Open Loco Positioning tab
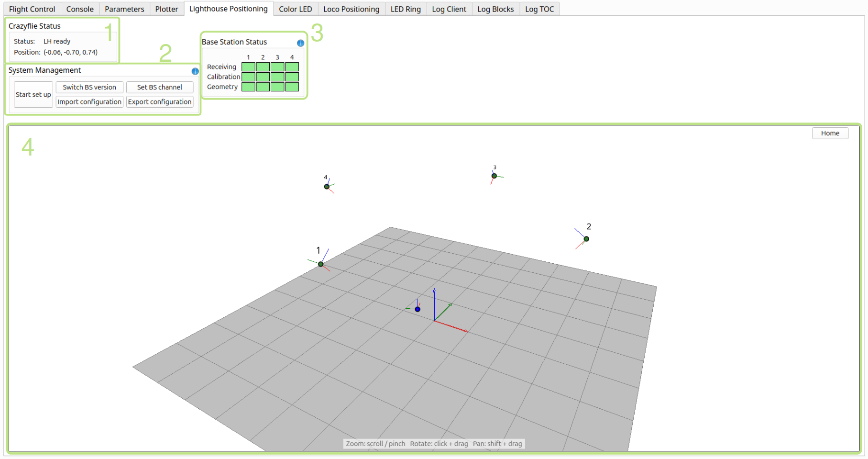This screenshot has width=868, height=459. 351,9
